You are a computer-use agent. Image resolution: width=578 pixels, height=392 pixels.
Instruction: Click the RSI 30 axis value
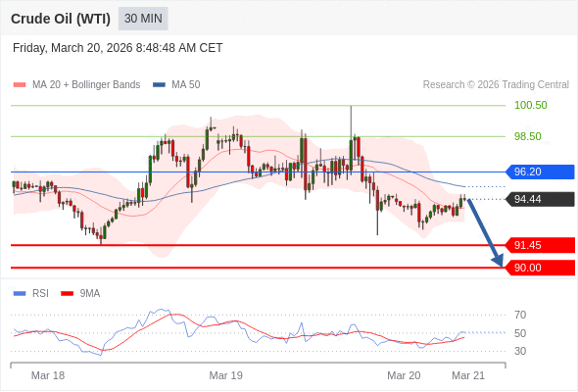coord(520,351)
